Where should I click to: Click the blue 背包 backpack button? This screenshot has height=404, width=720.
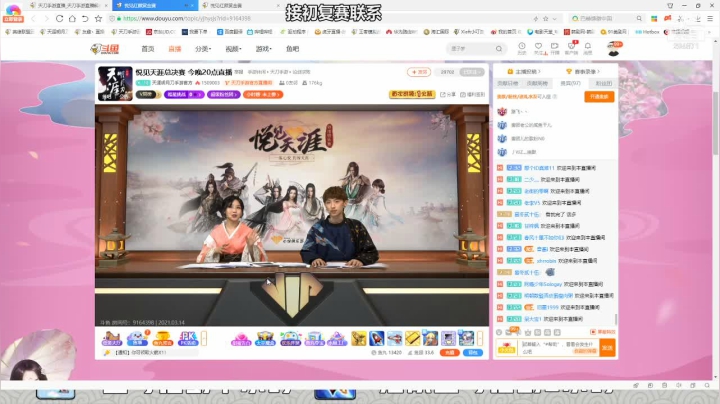tap(473, 353)
